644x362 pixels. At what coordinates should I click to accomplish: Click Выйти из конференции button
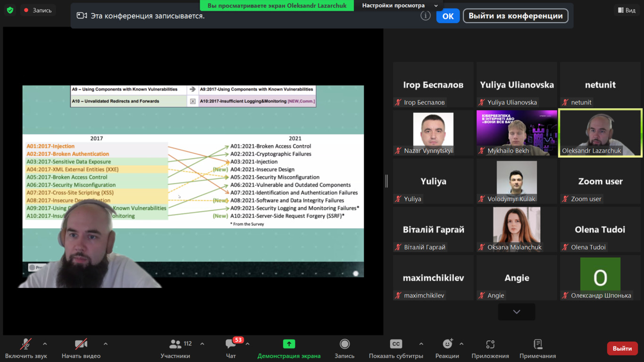(515, 16)
